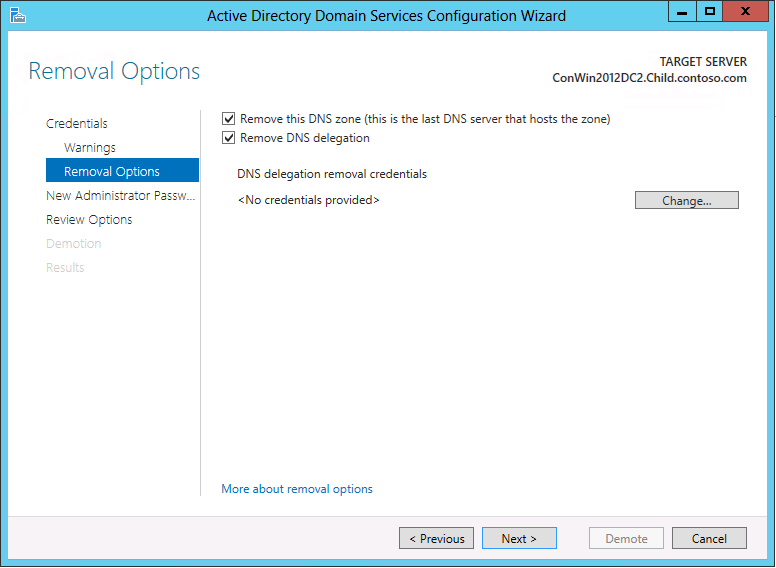Click the Demotion step in sidebar

coord(74,243)
